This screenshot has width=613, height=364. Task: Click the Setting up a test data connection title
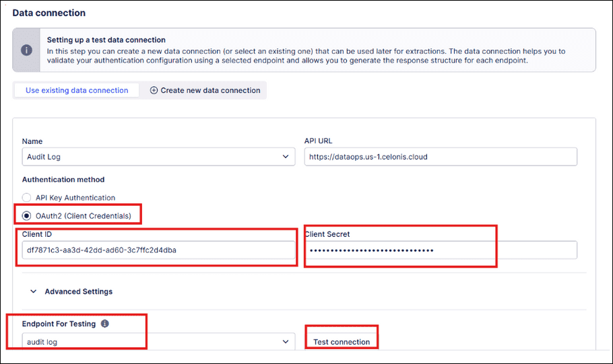pyautogui.click(x=106, y=40)
